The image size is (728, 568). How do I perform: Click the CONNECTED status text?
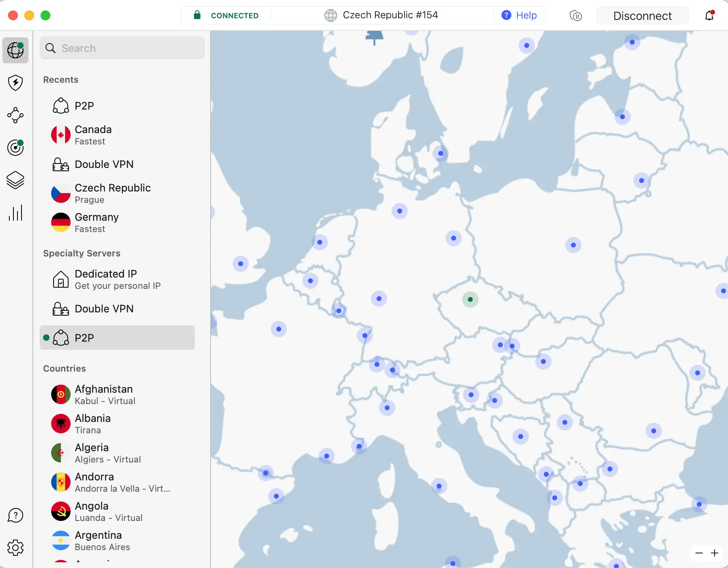click(x=235, y=15)
